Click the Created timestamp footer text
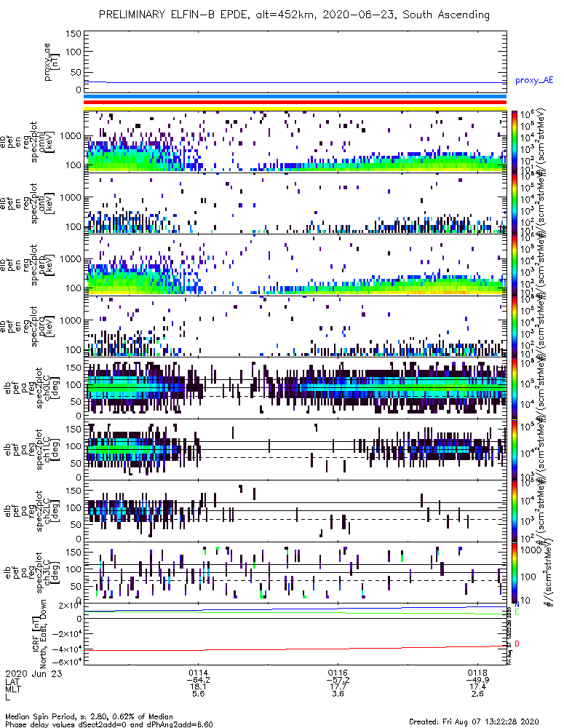 click(x=474, y=721)
